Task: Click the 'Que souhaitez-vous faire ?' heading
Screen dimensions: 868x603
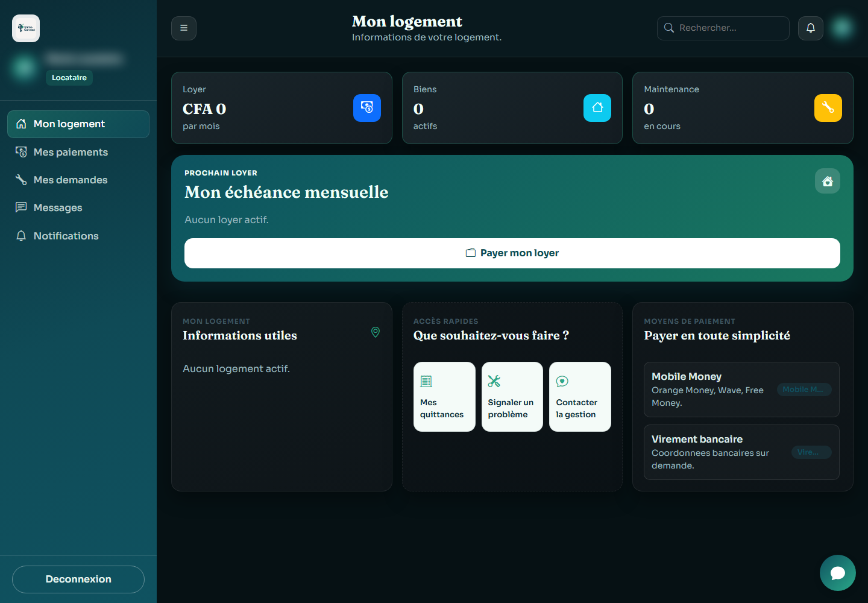Action: click(x=491, y=336)
